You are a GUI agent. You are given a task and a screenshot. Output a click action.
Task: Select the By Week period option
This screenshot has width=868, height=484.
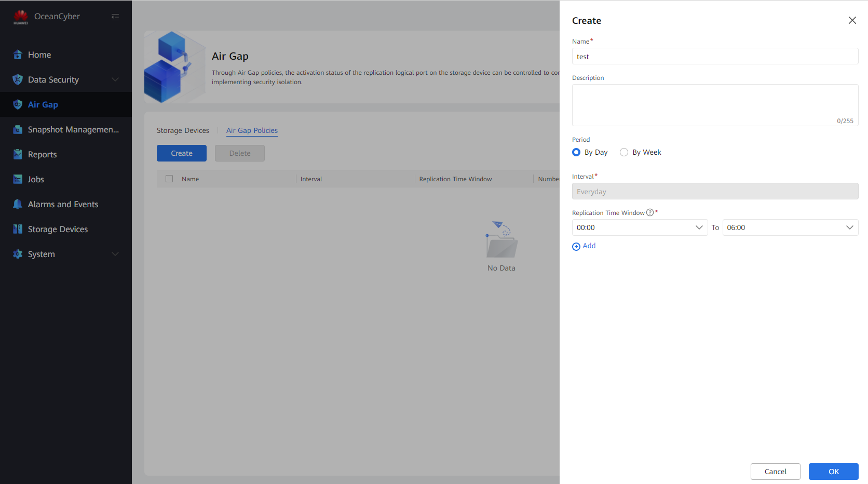[x=624, y=152]
